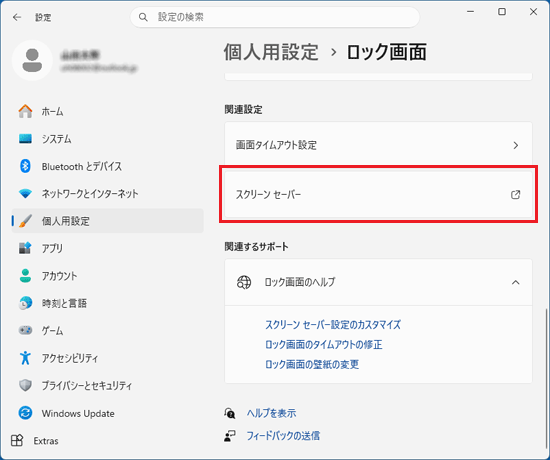Open ロック画面の壁紙の変更 link
Viewport: 550px width, 460px height.
(x=312, y=364)
